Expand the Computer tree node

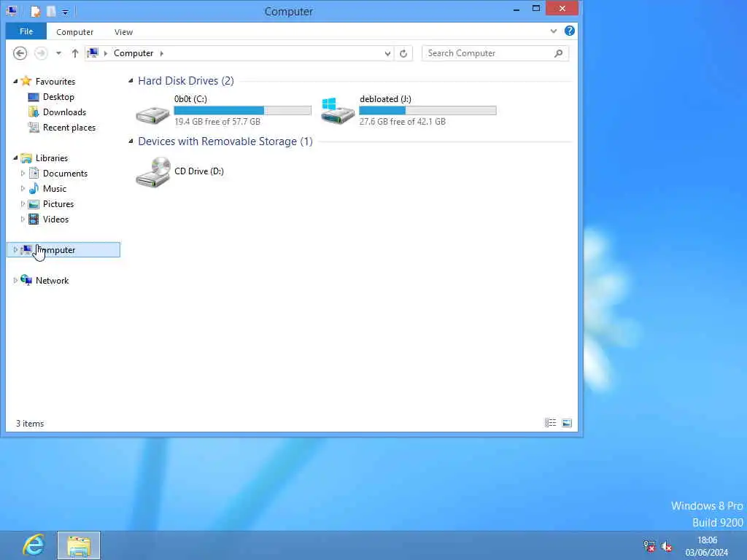coord(15,249)
